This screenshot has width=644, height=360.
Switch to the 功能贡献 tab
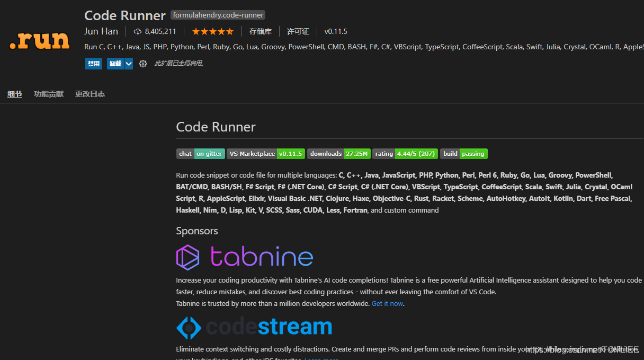click(x=49, y=94)
